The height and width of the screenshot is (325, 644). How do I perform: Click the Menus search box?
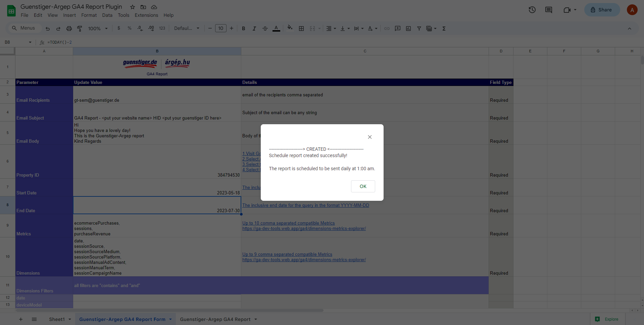[x=24, y=28]
